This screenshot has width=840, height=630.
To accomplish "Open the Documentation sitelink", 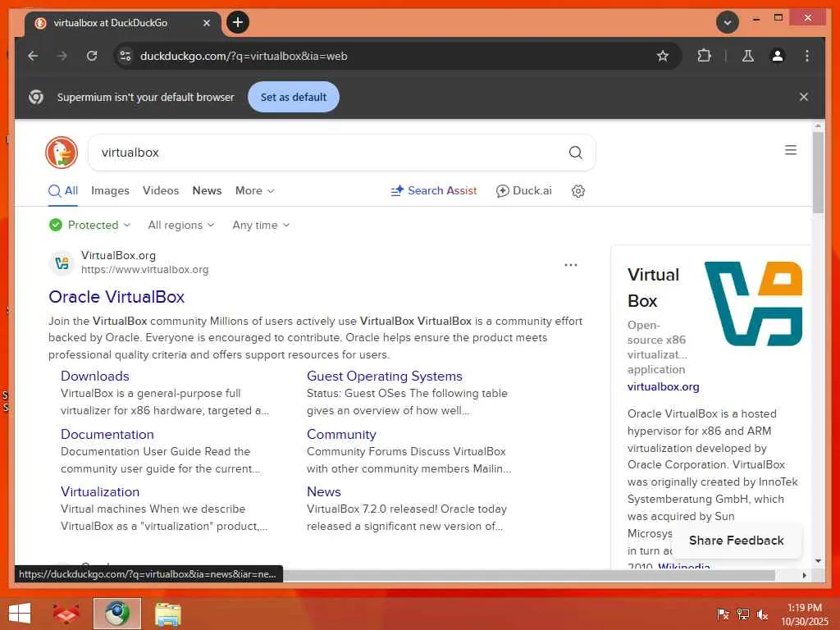I will point(107,435).
